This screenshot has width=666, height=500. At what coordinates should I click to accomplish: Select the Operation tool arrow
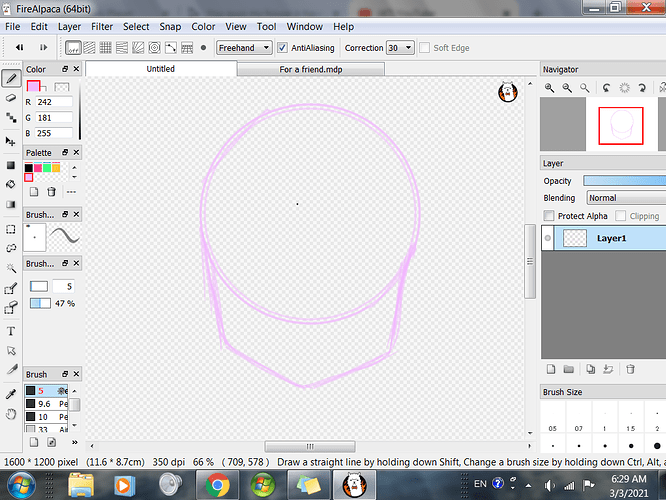pos(11,350)
